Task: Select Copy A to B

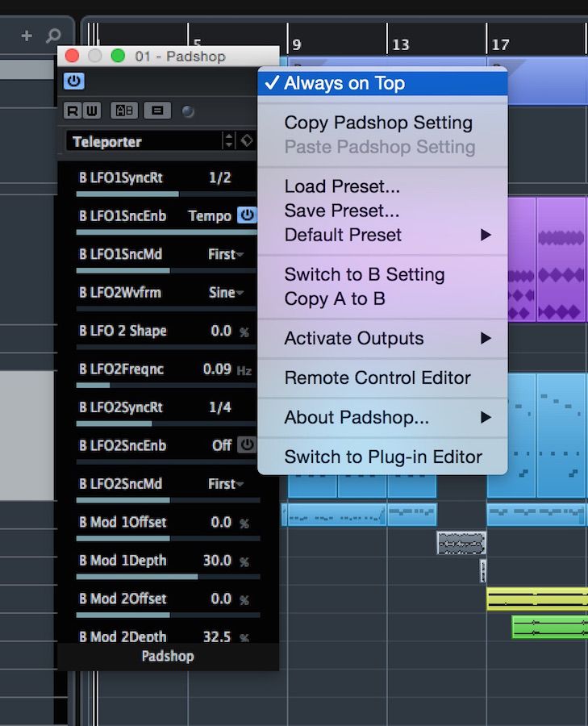Action: (x=382, y=298)
